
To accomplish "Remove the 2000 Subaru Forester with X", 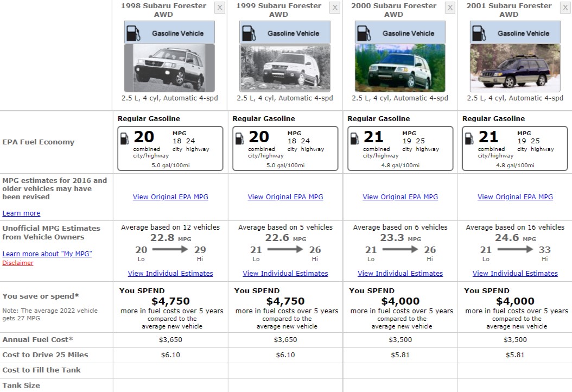I will (x=450, y=7).
